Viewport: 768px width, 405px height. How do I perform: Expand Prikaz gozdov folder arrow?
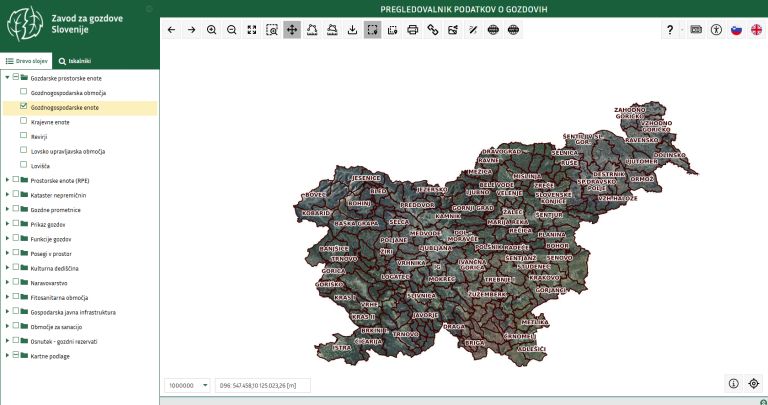pos(7,224)
